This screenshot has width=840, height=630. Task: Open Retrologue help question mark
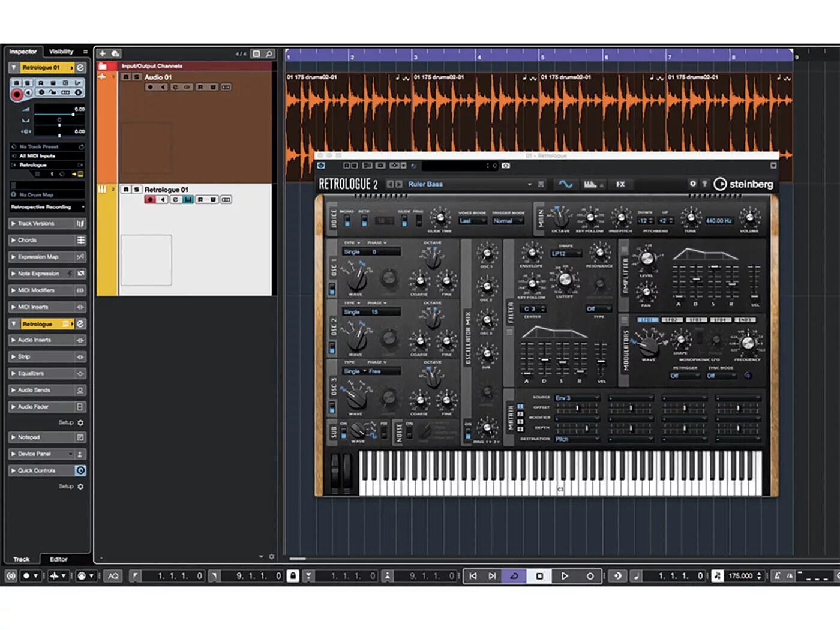[704, 184]
